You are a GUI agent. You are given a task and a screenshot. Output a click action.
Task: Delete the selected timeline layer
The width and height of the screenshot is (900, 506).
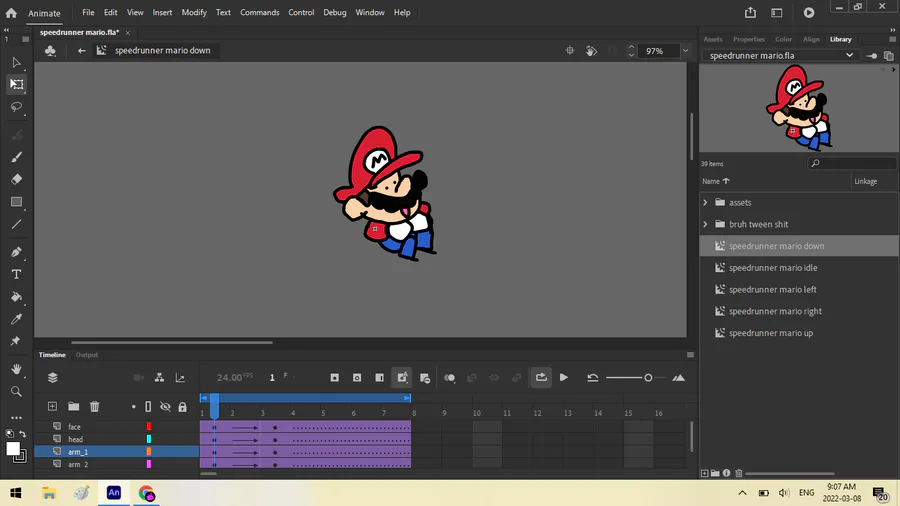(95, 406)
